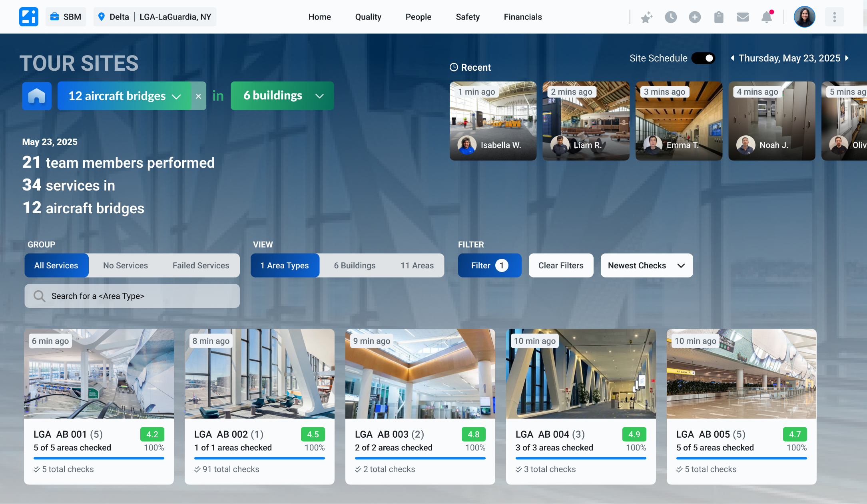The image size is (867, 504).
Task: Toggle the Site Schedule switch
Action: tap(704, 58)
